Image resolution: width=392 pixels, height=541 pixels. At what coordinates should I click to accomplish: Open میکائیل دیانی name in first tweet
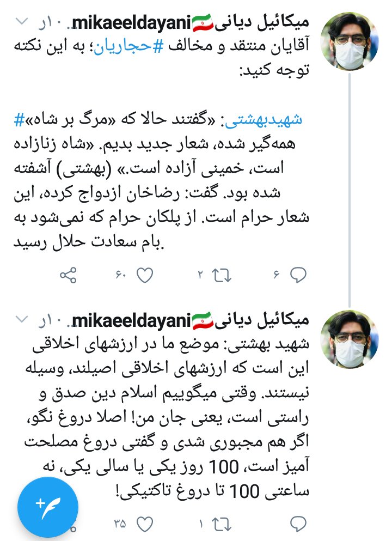tap(262, 23)
